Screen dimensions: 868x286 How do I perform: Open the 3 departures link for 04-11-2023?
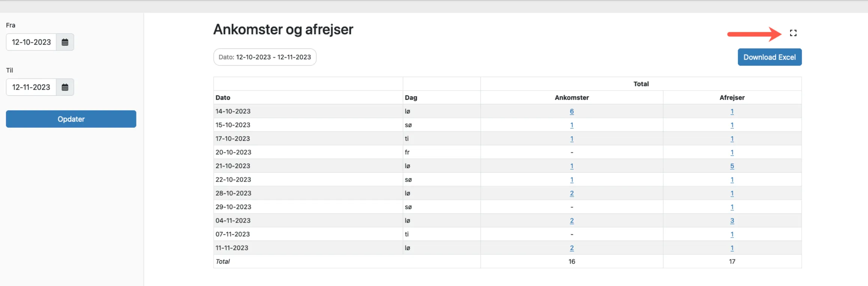(x=732, y=221)
